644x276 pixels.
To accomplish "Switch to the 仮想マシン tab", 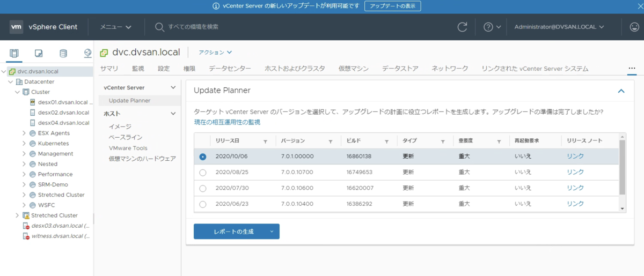I will pos(353,69).
